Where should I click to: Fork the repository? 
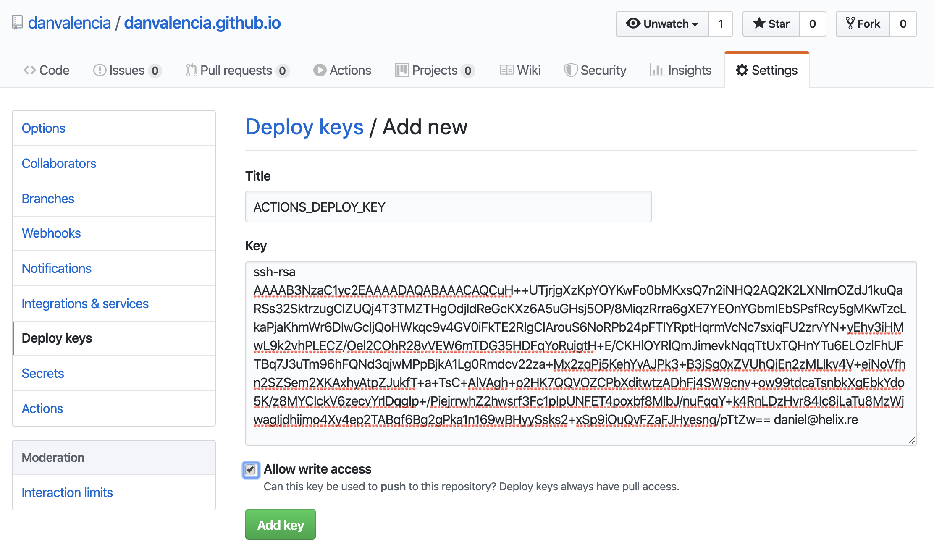(x=863, y=24)
